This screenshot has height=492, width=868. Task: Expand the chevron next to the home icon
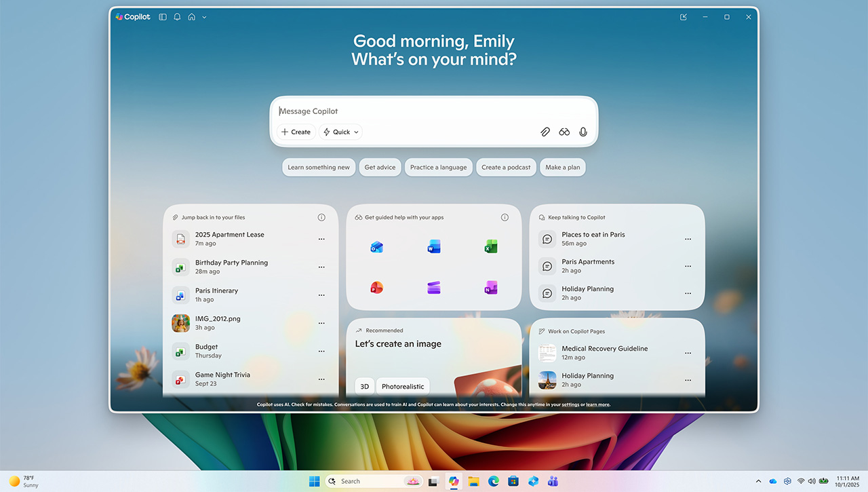204,17
